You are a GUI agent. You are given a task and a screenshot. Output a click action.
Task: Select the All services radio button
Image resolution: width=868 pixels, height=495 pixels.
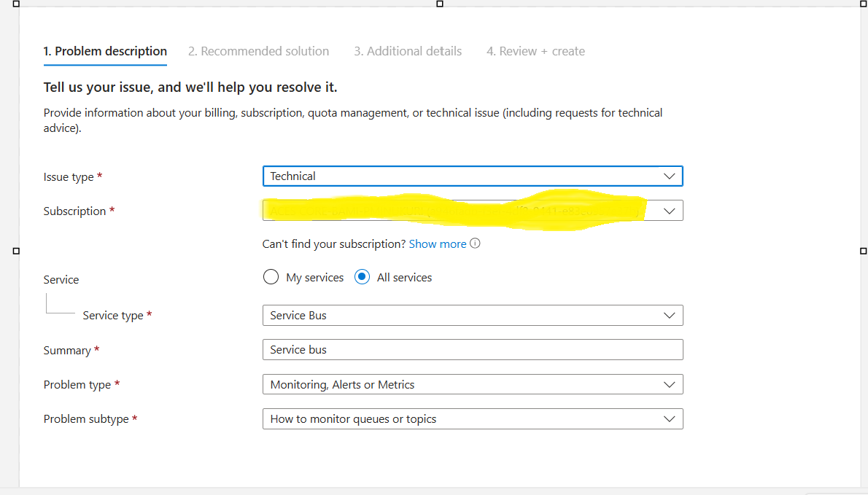point(362,276)
